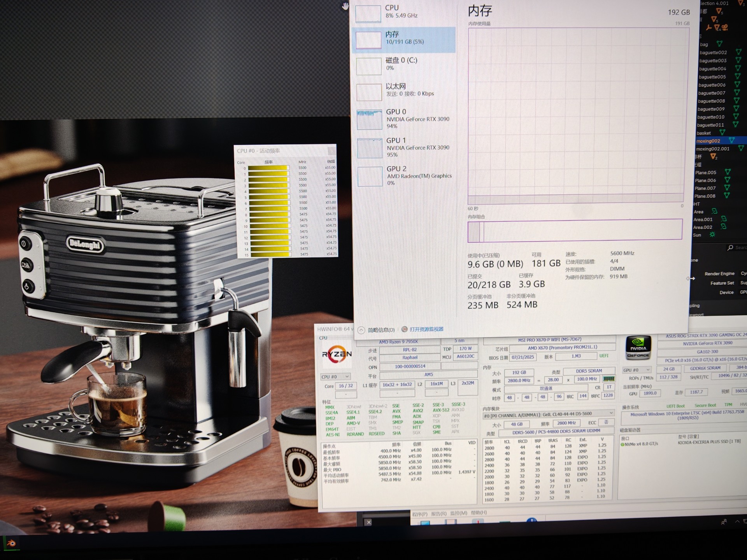Click the mesh icon next to Plane.005
Image resolution: width=747 pixels, height=560 pixels.
pos(728,172)
